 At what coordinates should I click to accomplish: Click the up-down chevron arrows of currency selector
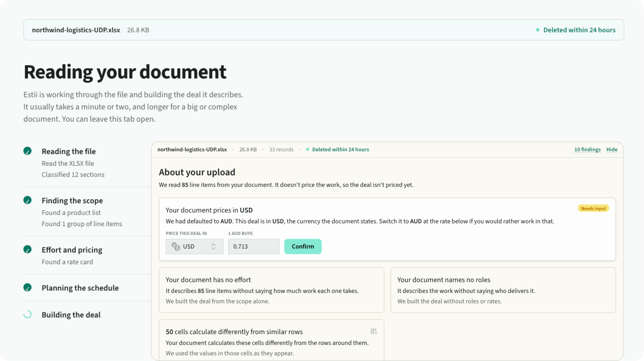213,246
